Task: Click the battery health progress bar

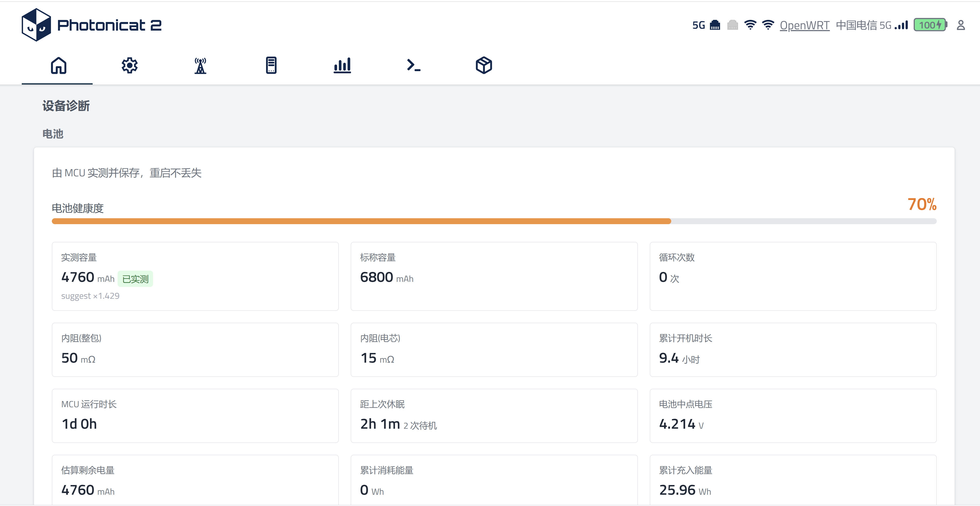Action: (x=494, y=221)
